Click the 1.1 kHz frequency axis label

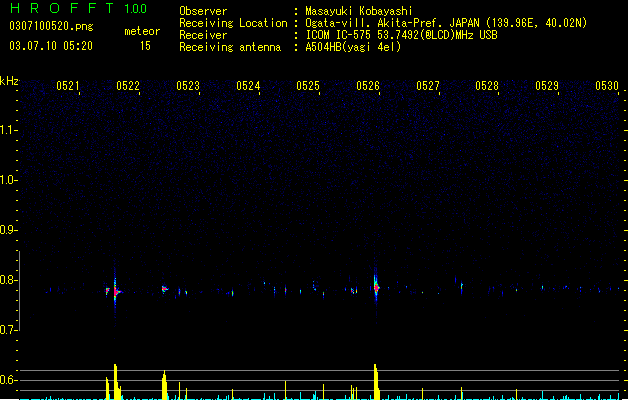coord(8,130)
